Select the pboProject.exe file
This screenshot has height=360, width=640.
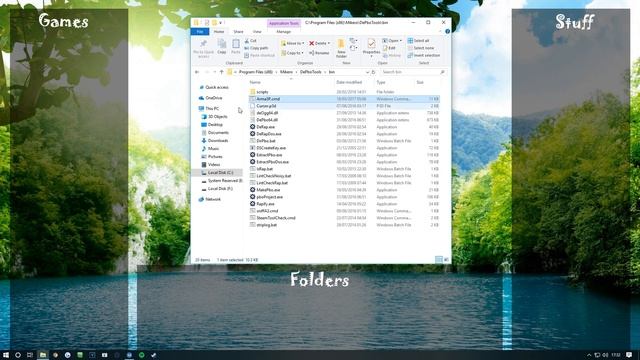pyautogui.click(x=269, y=197)
